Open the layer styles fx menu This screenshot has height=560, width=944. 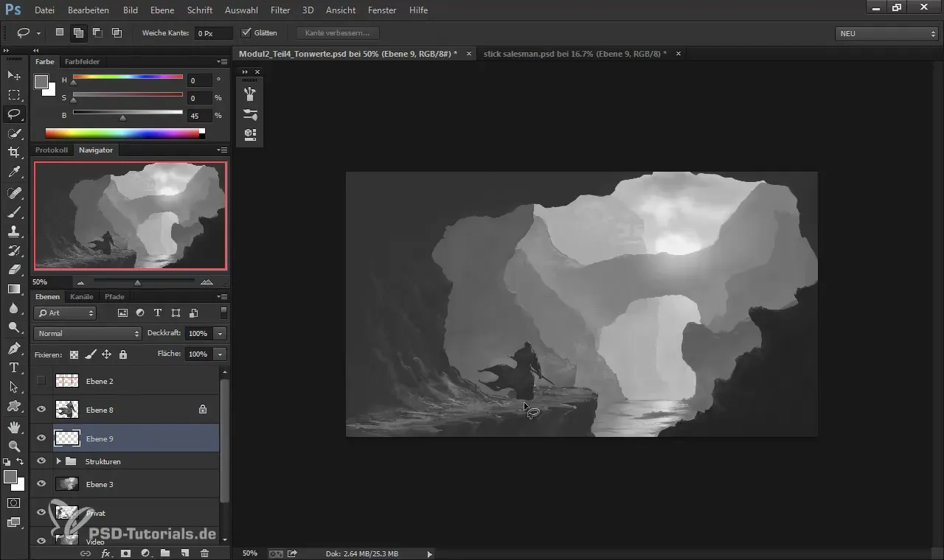pos(105,553)
